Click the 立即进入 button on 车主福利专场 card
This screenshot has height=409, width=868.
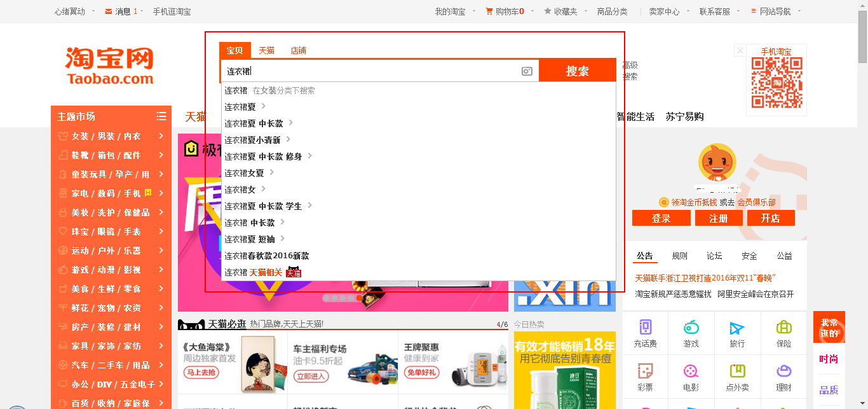coord(311,376)
